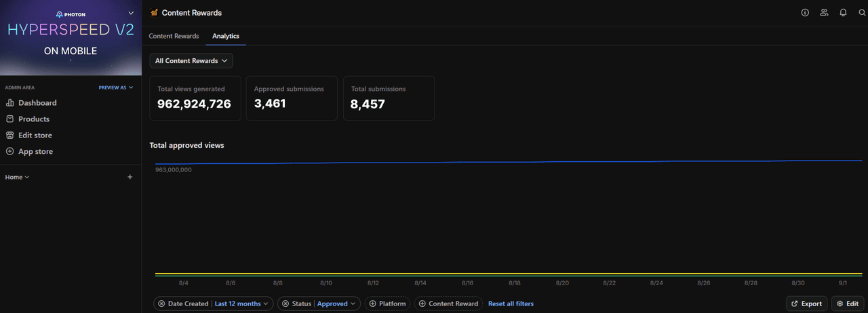This screenshot has height=313, width=868.
Task: Click the plus icon next to Home
Action: 130,177
